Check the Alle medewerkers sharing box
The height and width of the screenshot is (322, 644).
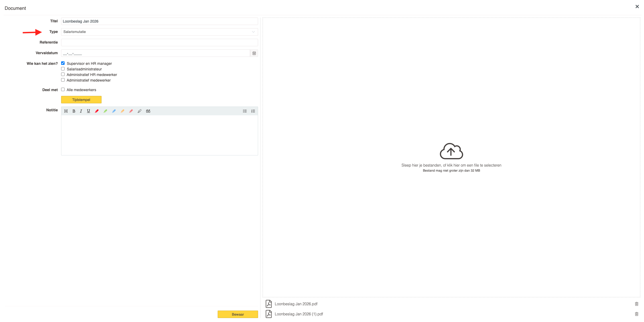click(x=63, y=90)
